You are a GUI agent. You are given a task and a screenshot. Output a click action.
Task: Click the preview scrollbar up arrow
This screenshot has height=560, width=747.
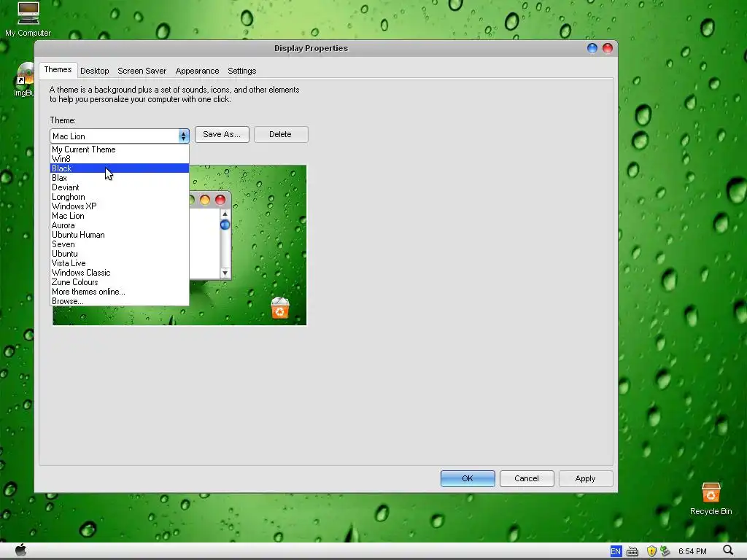(x=225, y=214)
